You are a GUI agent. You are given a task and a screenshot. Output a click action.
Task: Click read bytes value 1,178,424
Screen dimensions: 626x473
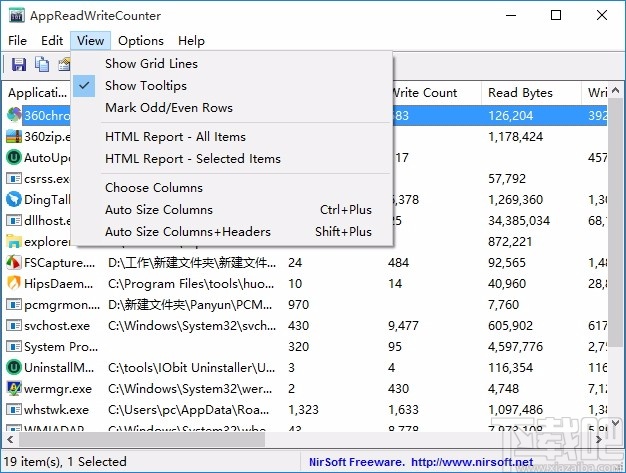click(515, 137)
